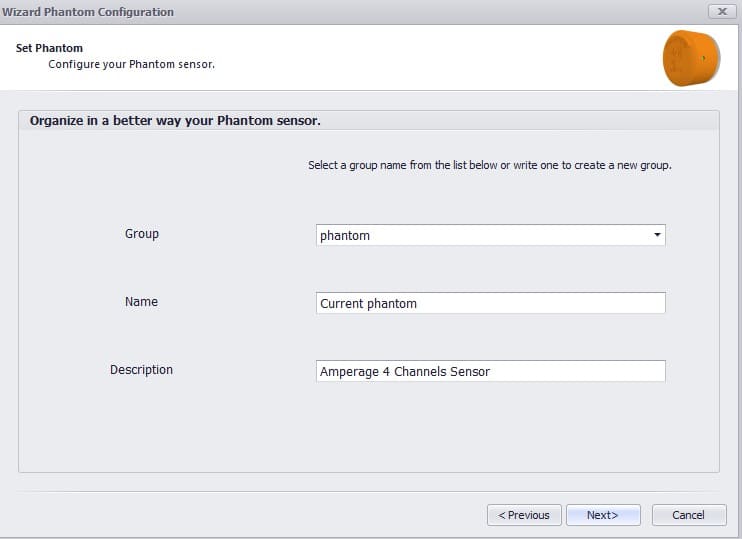Expand the Group dropdown arrow
This screenshot has height=539, width=742.
(657, 235)
